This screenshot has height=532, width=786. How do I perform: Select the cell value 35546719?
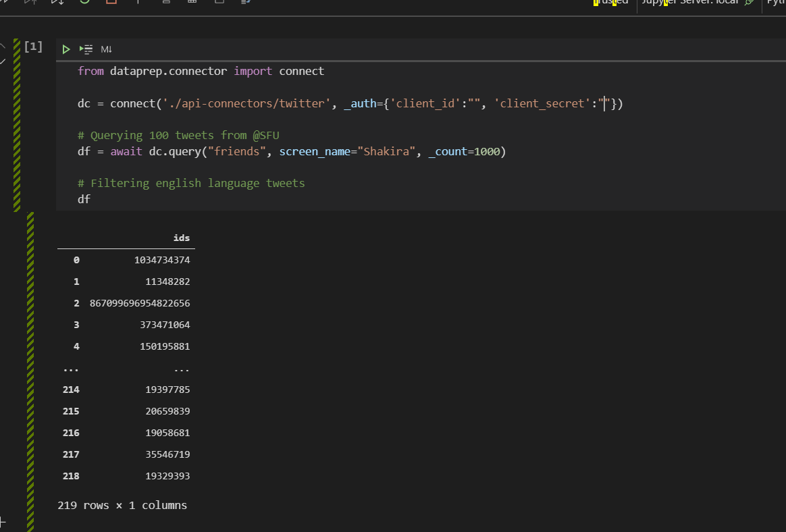(167, 454)
